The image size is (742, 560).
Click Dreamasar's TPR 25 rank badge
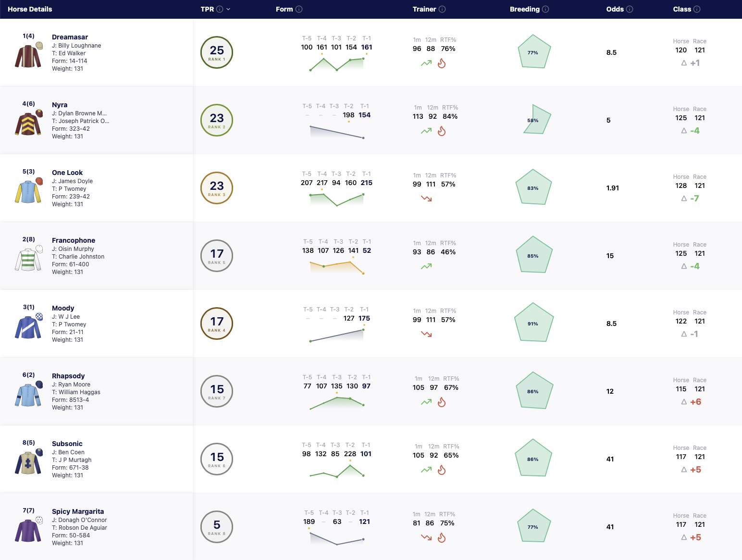tap(217, 52)
